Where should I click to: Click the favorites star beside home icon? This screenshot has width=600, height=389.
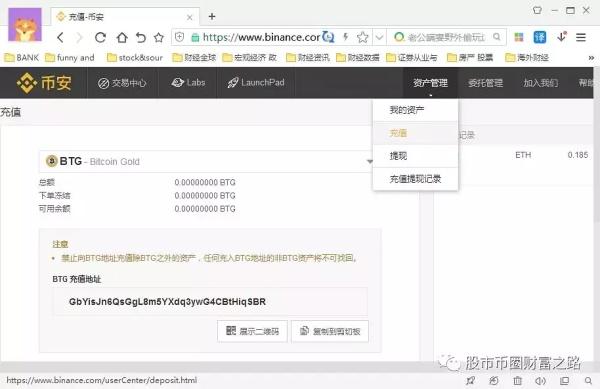click(159, 37)
